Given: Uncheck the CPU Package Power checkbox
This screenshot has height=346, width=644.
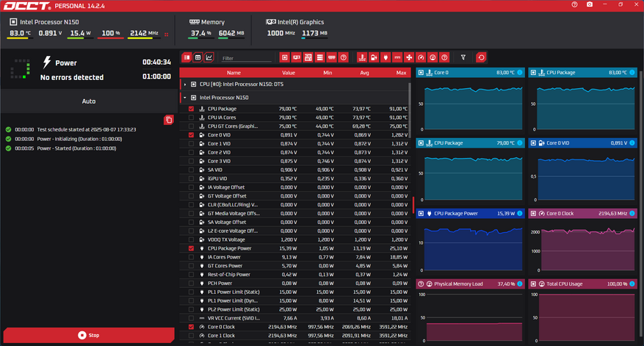Looking at the screenshot, I should [x=191, y=248].
